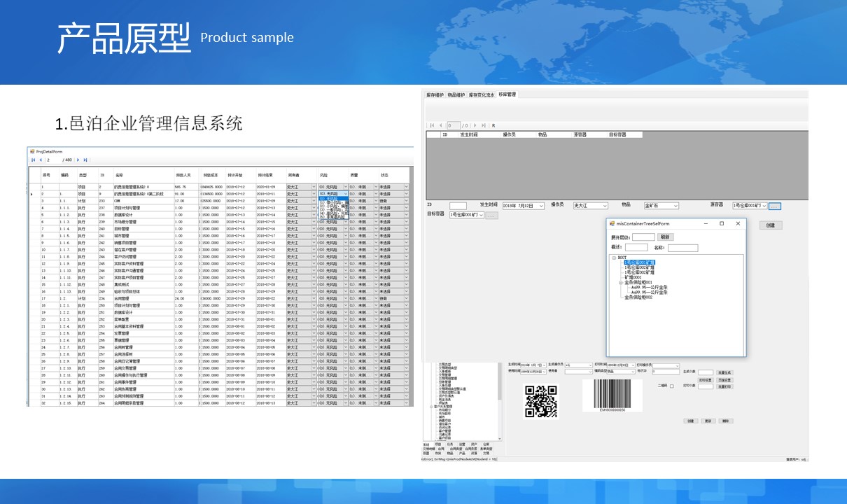Click the EM1BO barcode image

point(612,395)
